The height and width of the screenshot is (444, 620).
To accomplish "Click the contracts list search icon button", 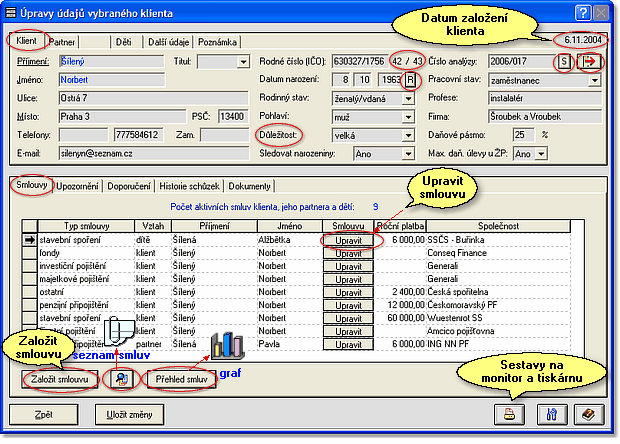I will (123, 380).
